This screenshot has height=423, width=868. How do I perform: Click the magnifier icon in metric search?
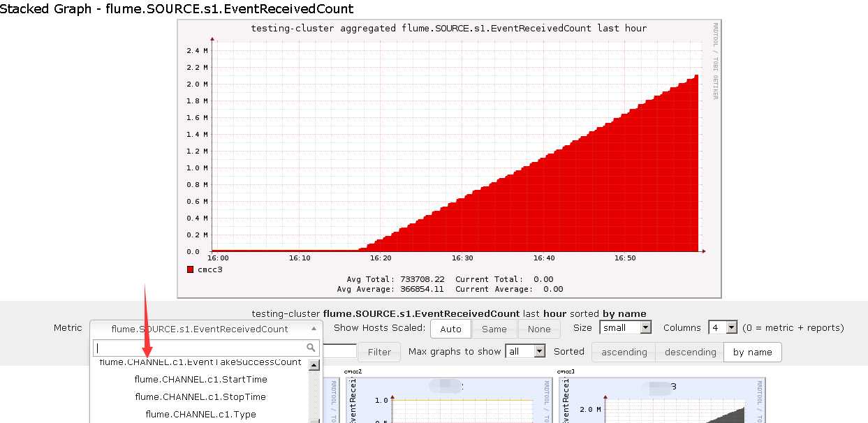click(311, 348)
